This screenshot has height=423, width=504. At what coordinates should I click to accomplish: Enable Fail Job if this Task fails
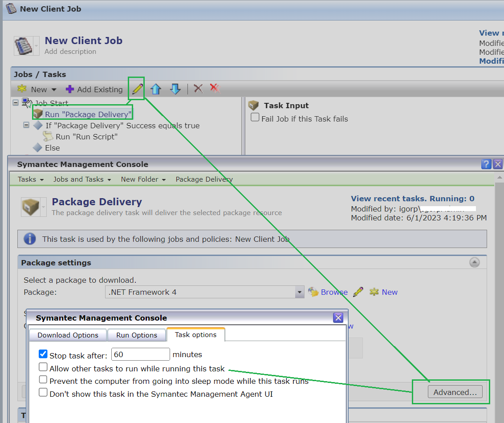coord(255,117)
